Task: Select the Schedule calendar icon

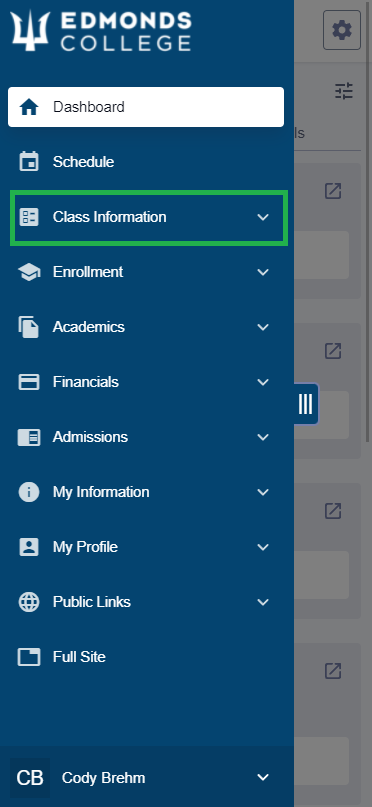Action: coord(29,162)
